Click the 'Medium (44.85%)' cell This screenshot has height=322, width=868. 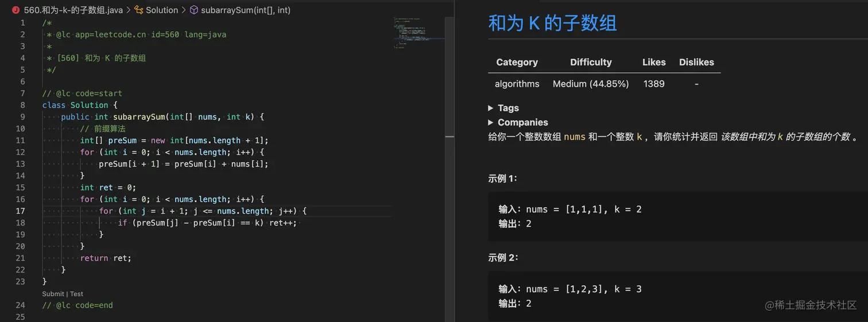tap(591, 84)
